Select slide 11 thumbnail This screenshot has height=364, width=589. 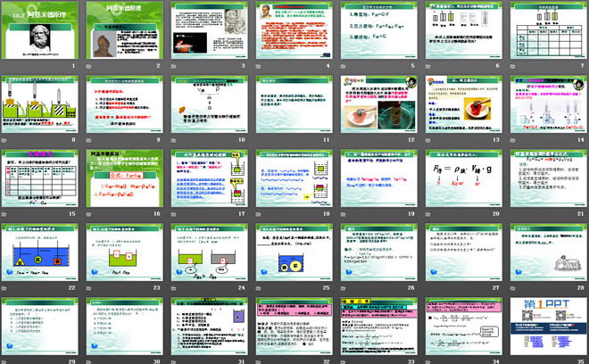click(294, 104)
